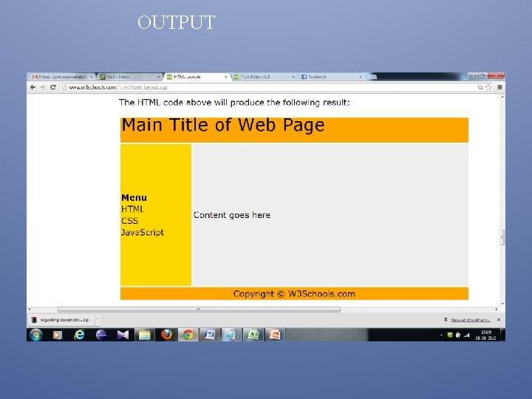Viewport: 532px width, 399px height.
Task: Click the Chrome icon in taskbar
Action: 188,335
